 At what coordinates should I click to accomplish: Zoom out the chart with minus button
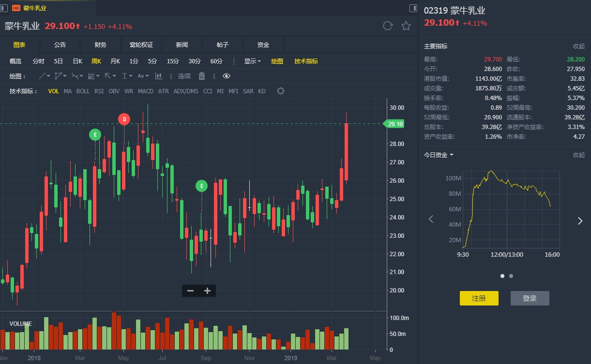pos(191,291)
